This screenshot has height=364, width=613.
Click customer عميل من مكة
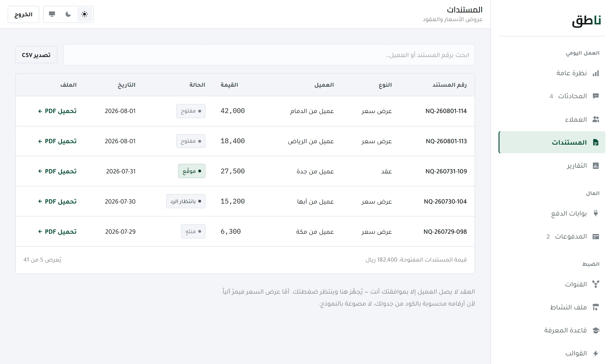coord(315,232)
